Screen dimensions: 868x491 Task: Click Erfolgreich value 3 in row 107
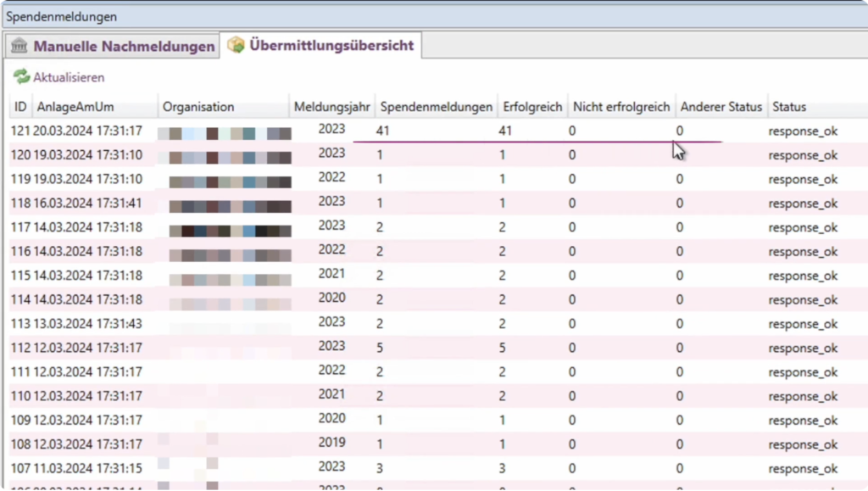pos(502,469)
